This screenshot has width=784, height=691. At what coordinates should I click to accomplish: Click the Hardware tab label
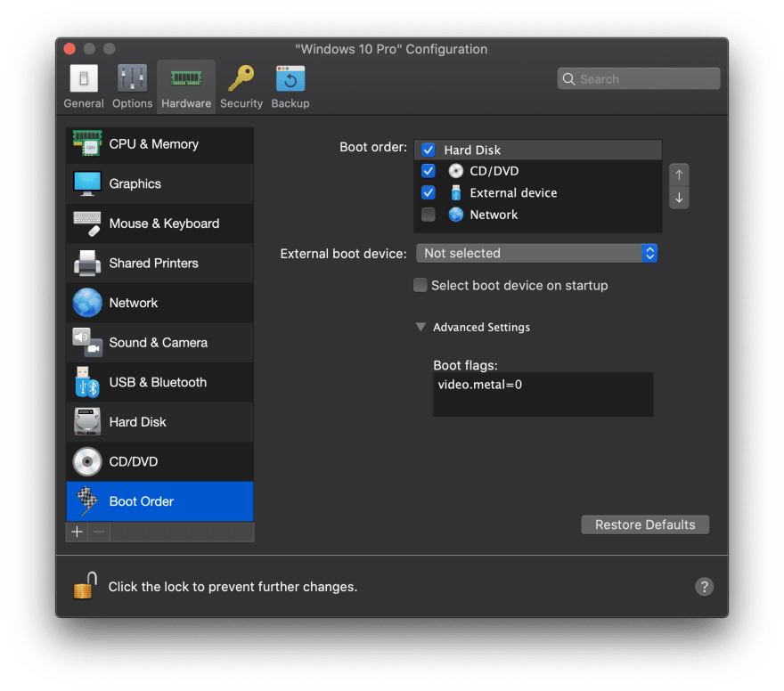[x=186, y=103]
